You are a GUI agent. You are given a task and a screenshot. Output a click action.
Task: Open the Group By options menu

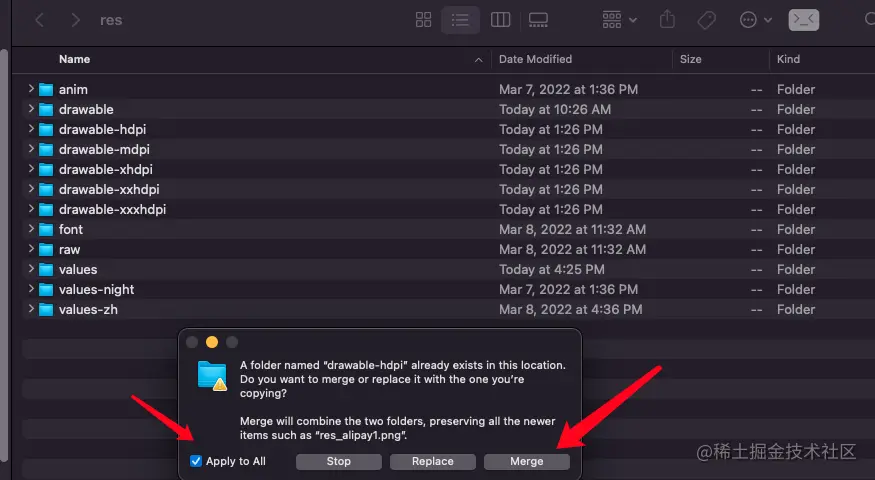(619, 20)
